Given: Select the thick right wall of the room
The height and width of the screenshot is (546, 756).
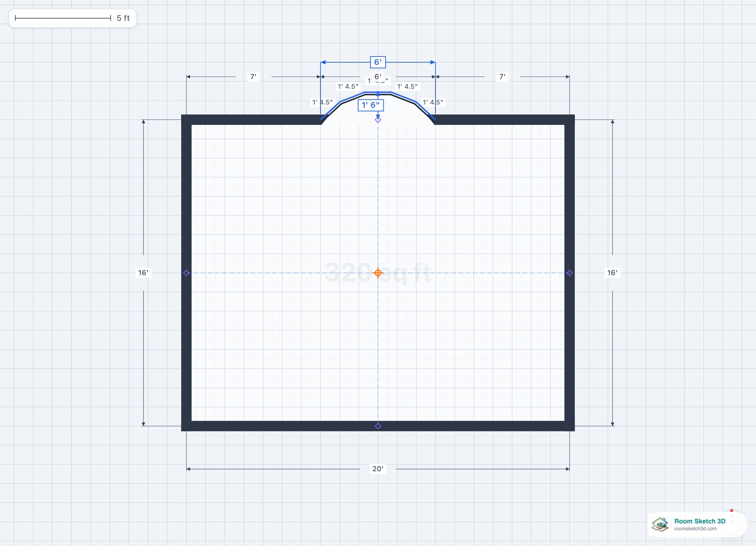Looking at the screenshot, I should point(570,273).
